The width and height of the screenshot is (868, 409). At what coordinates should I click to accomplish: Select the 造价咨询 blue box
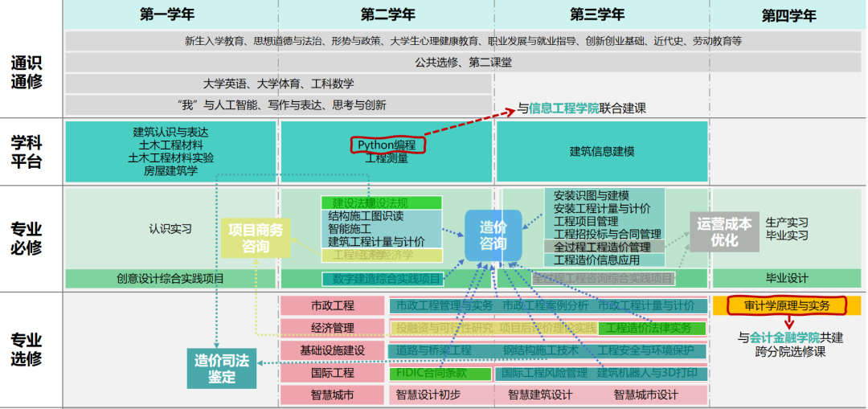[493, 235]
